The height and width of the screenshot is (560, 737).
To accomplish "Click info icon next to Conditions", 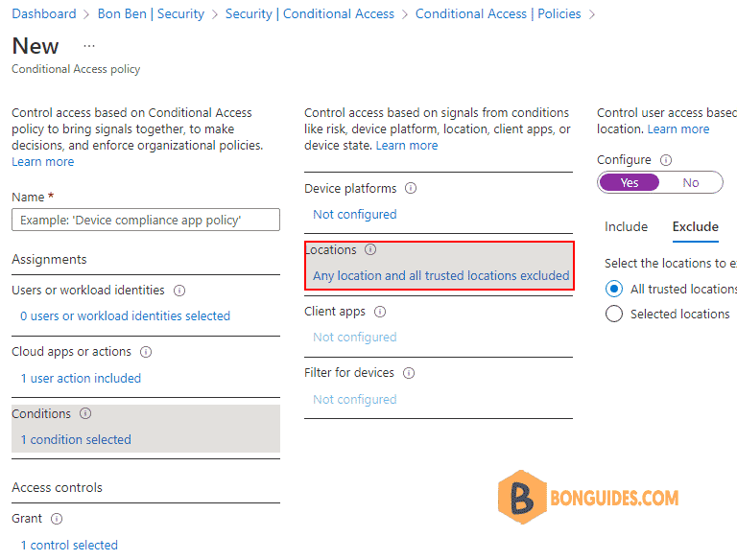I will [85, 413].
